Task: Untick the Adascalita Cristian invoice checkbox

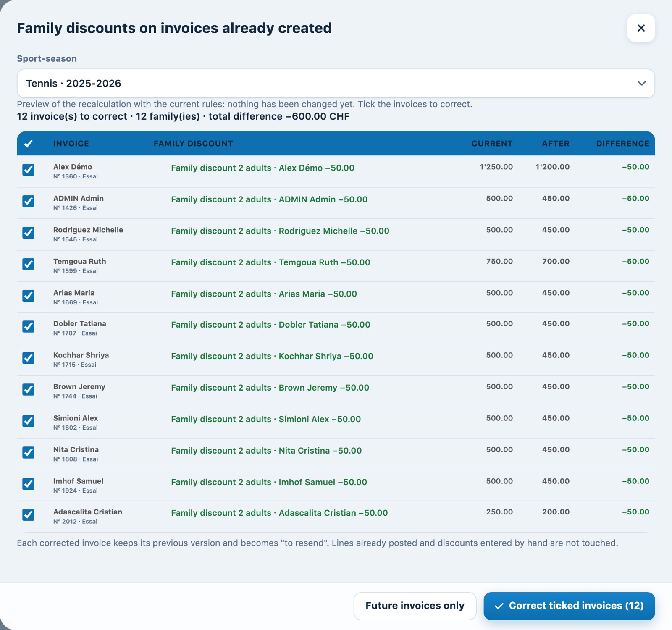Action: (x=29, y=514)
